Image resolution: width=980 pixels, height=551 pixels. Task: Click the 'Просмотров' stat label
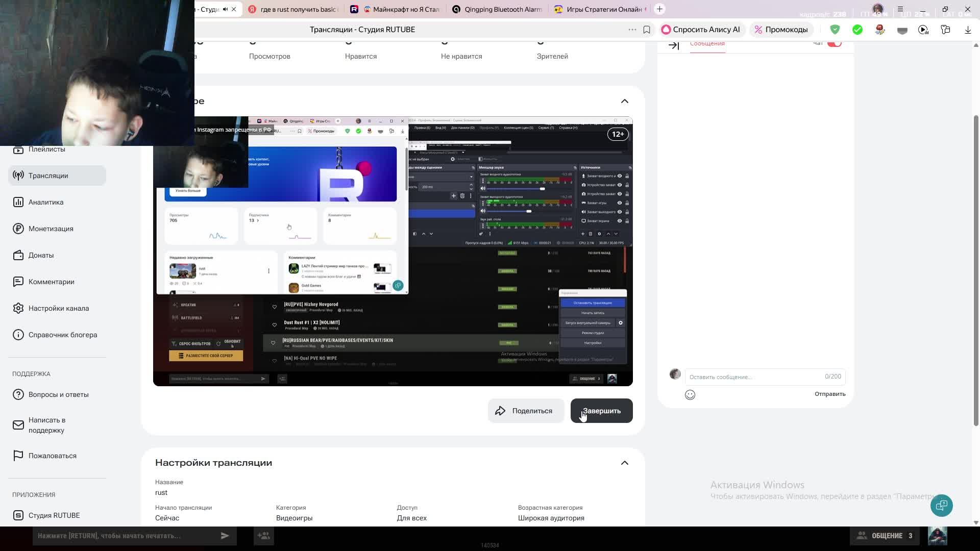[269, 56]
